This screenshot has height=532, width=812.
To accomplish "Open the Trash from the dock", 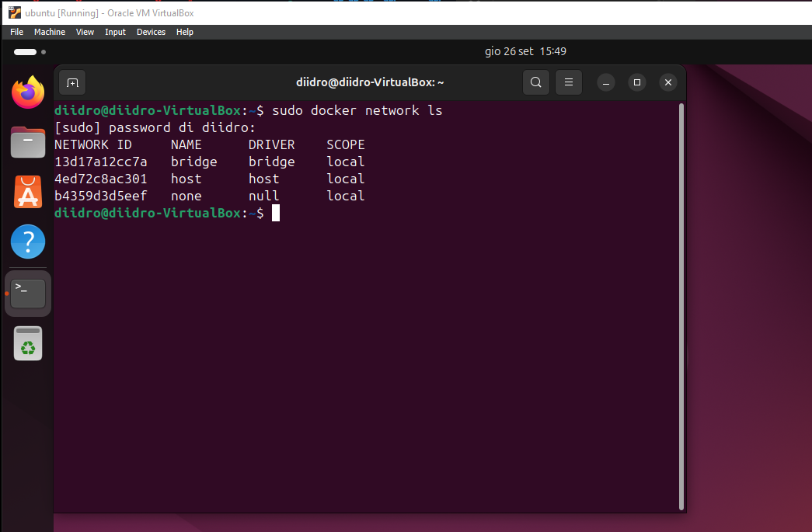I will 27,342.
